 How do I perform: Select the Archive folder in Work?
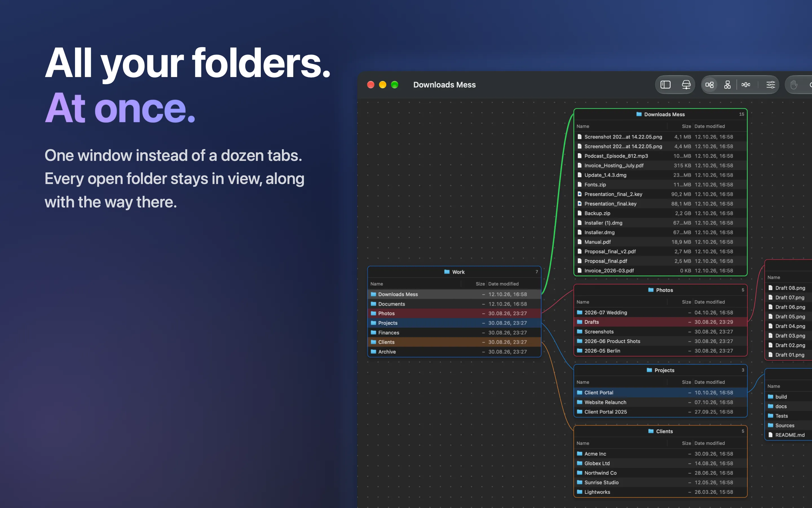click(x=454, y=352)
